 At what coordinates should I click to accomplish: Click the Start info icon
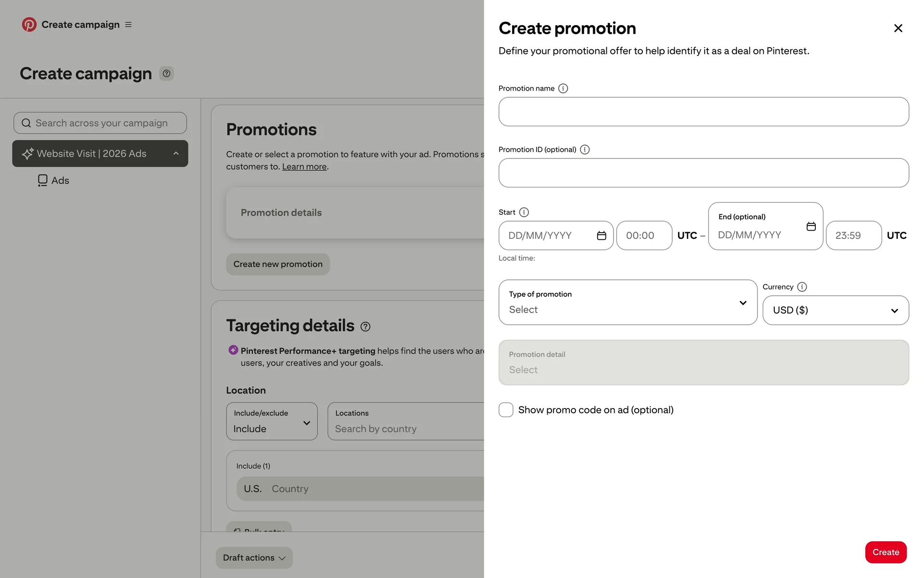(x=524, y=212)
